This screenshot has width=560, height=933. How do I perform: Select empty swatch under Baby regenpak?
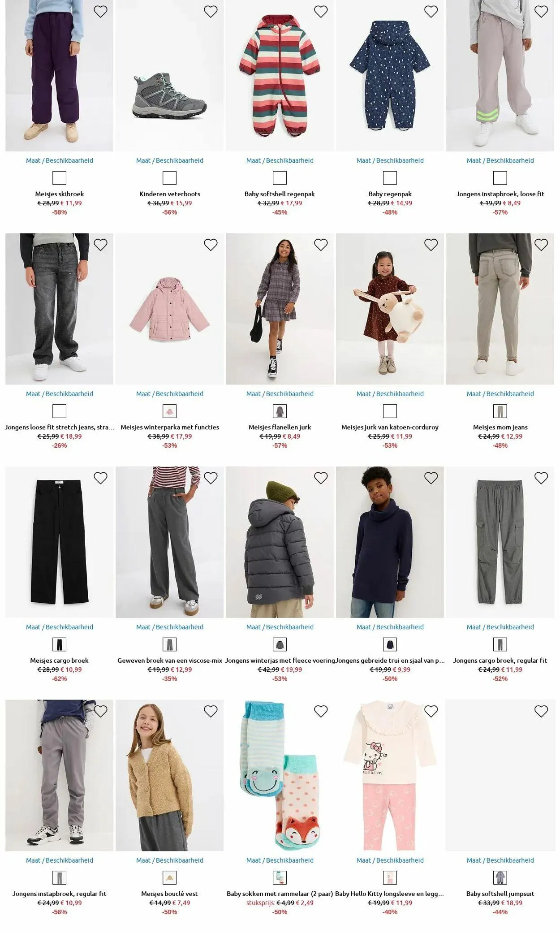tap(390, 178)
